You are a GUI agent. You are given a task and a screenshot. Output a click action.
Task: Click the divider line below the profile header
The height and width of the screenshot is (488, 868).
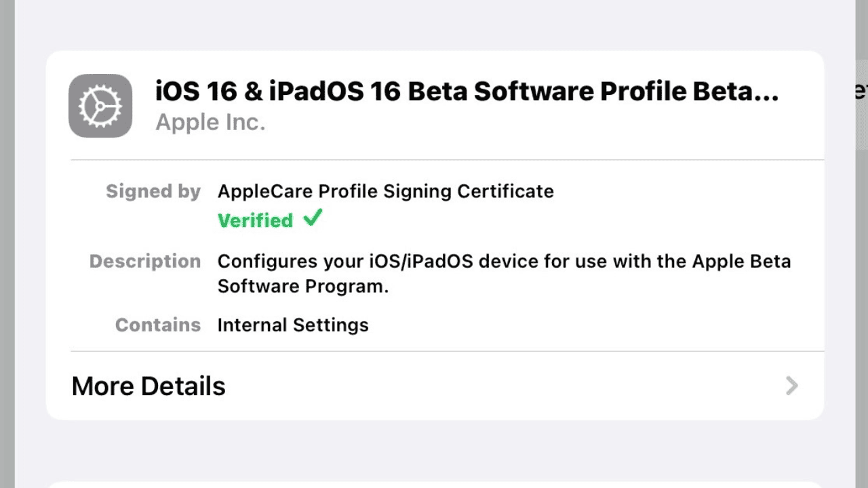(x=447, y=160)
